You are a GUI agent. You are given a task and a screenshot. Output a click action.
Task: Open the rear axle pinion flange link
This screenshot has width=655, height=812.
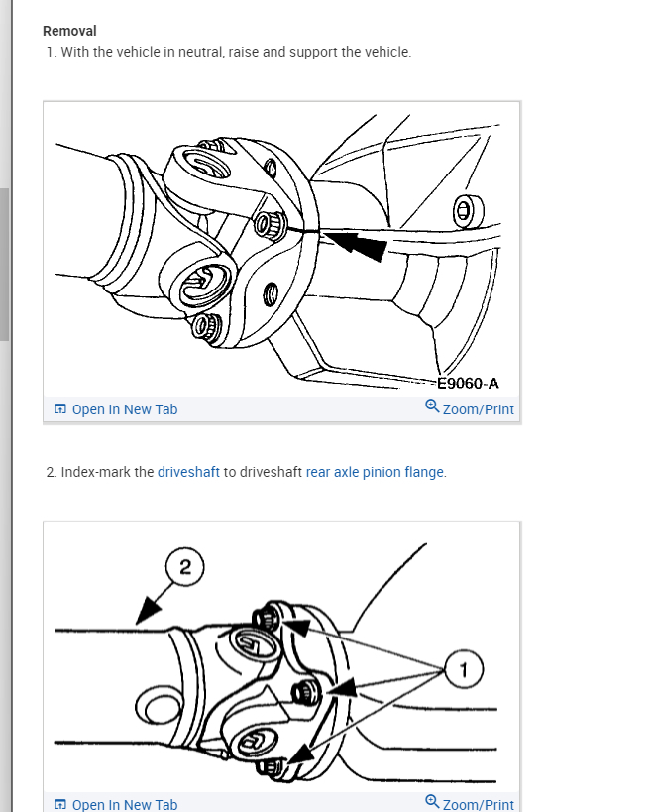pyautogui.click(x=376, y=472)
